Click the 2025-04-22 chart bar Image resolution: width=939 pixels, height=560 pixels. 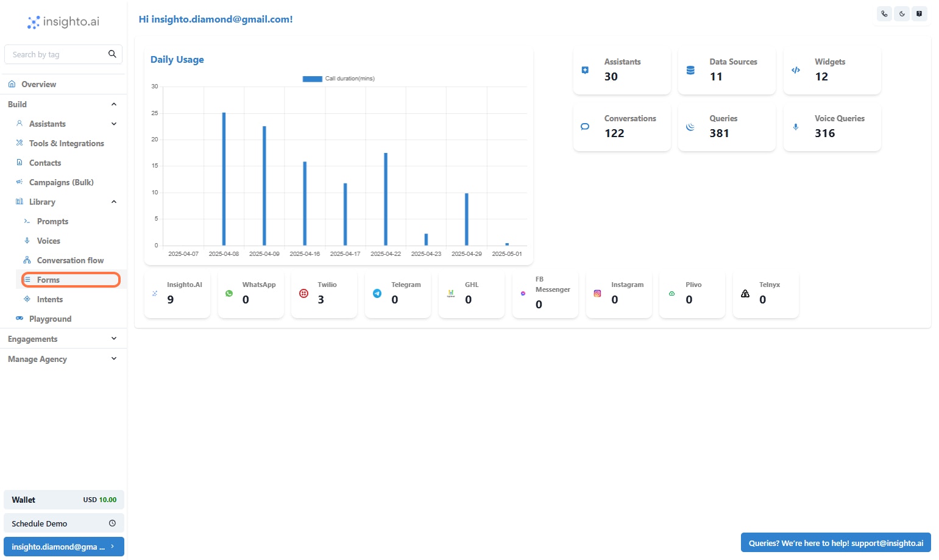pos(386,199)
